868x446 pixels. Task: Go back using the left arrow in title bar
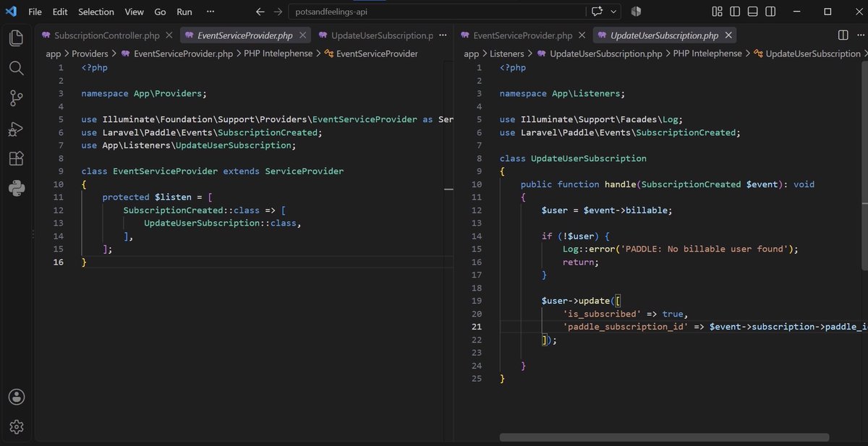(260, 12)
